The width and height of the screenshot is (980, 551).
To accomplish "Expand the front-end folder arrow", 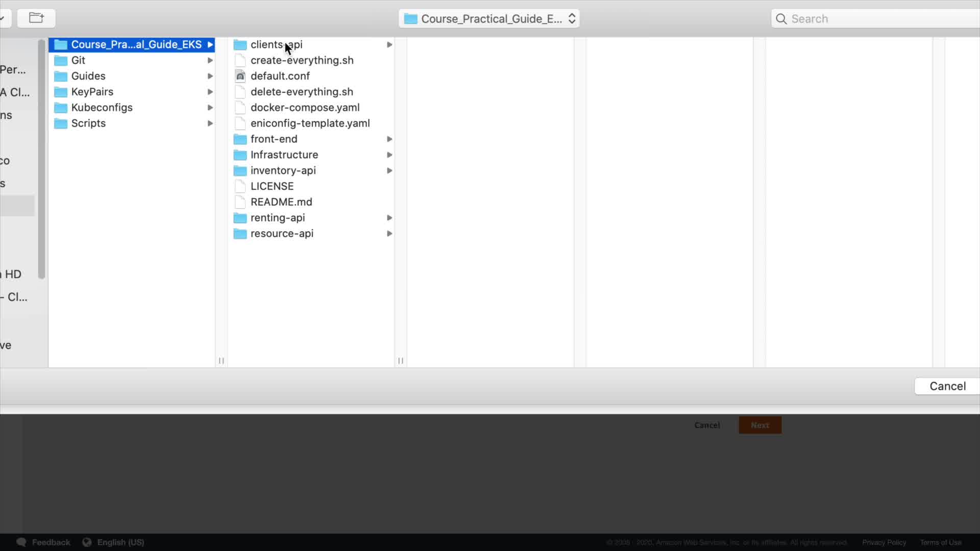I will pyautogui.click(x=389, y=139).
